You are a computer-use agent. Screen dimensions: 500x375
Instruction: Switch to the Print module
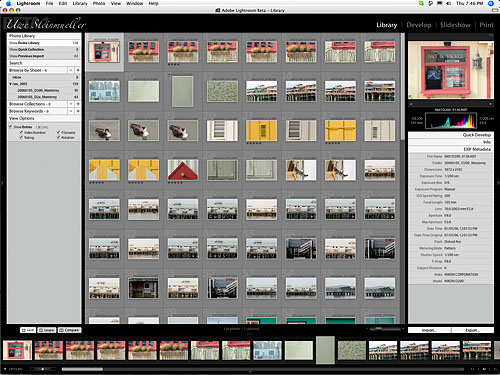coord(486,25)
